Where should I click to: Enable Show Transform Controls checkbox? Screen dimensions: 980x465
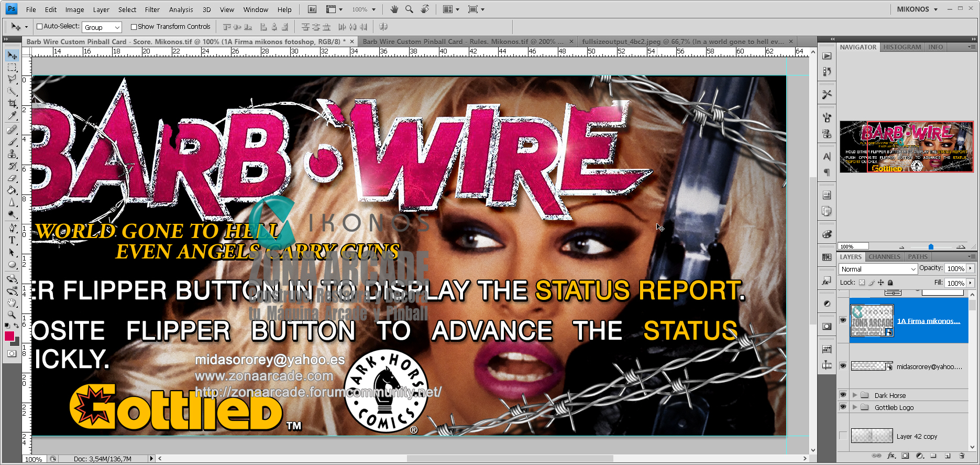coord(134,27)
